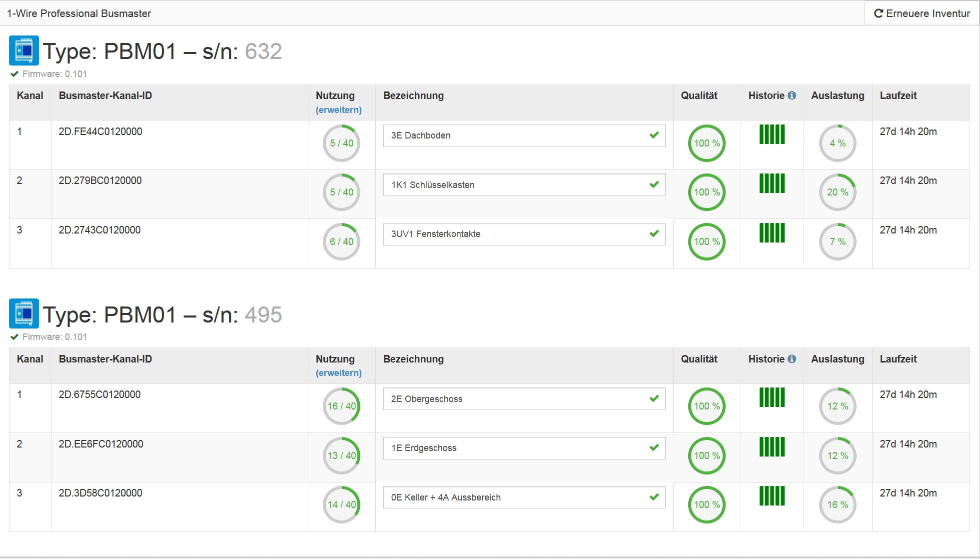Edit the 2E Obergeschoss name field
This screenshot has height=559, width=980.
pos(524,399)
